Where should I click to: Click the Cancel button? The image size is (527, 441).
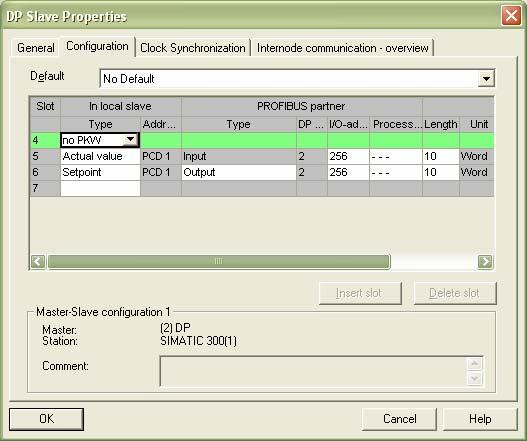click(x=400, y=419)
